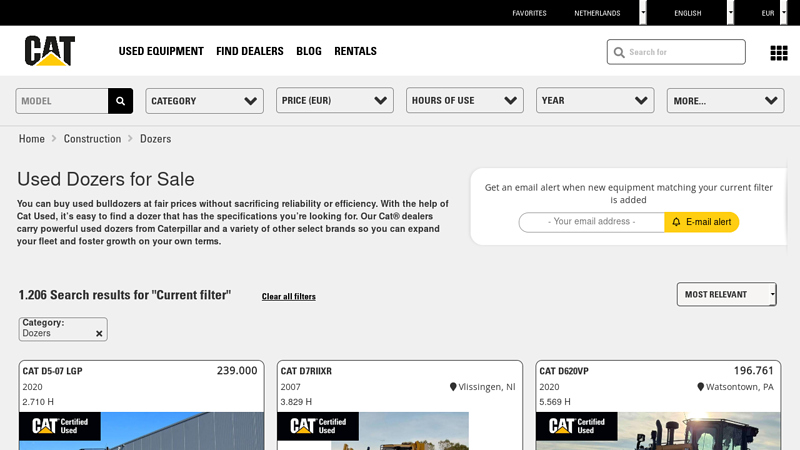
Task: Click the location pin for Vlissingen, Nl
Action: [x=453, y=387]
